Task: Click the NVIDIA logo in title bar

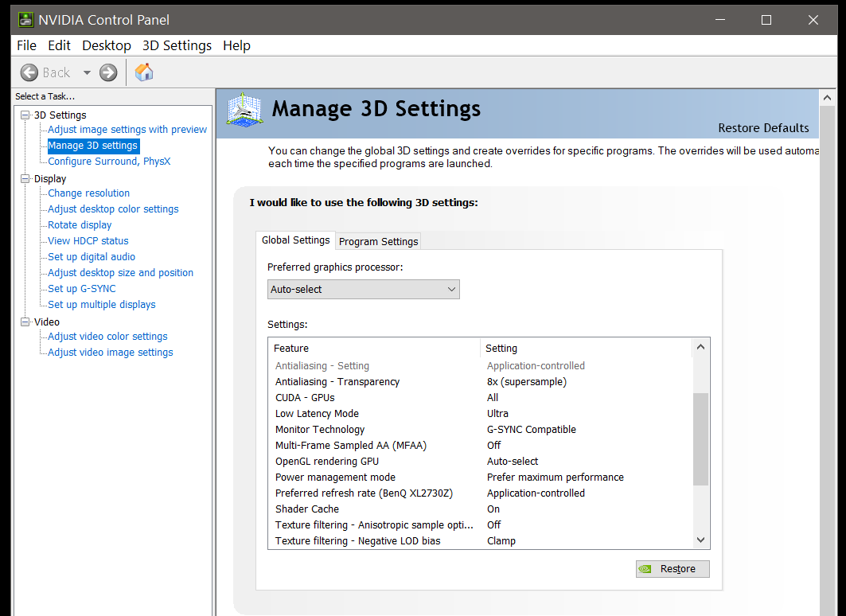Action: point(26,19)
